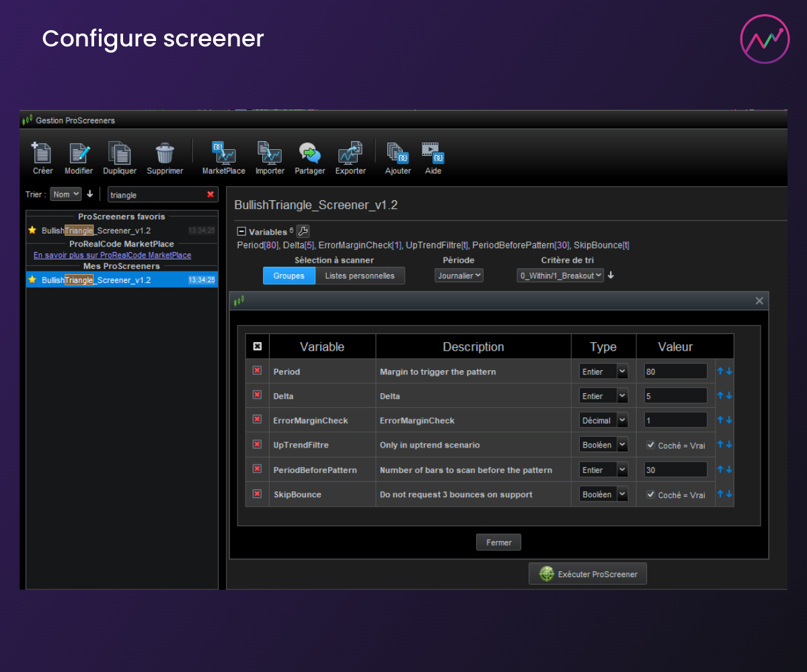Image resolution: width=807 pixels, height=672 pixels.
Task: Click the Créer toolbar icon
Action: click(42, 154)
